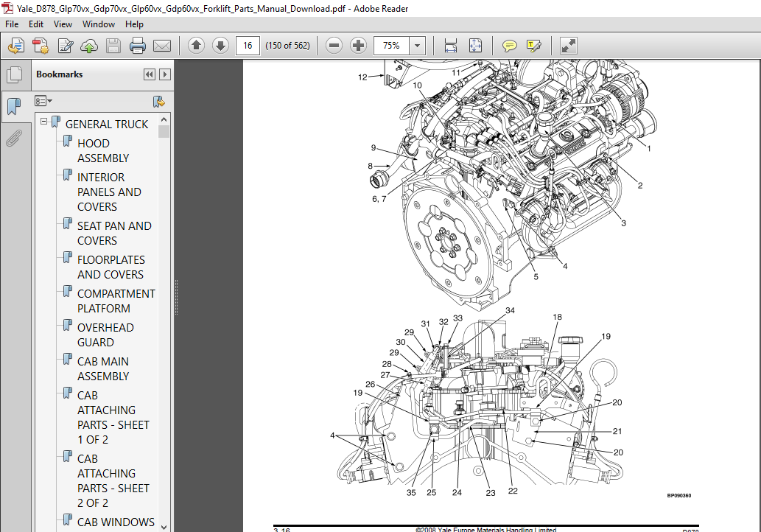Open the Help menu
761x532 pixels.
point(134,24)
